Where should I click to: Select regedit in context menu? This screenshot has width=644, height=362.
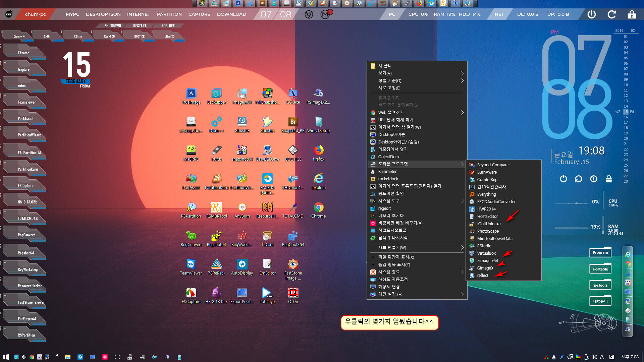click(417, 208)
